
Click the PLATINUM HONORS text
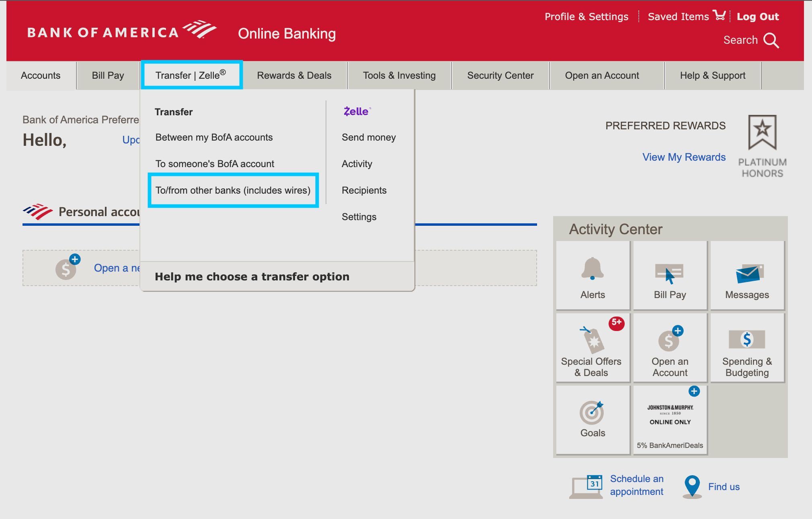pyautogui.click(x=762, y=168)
